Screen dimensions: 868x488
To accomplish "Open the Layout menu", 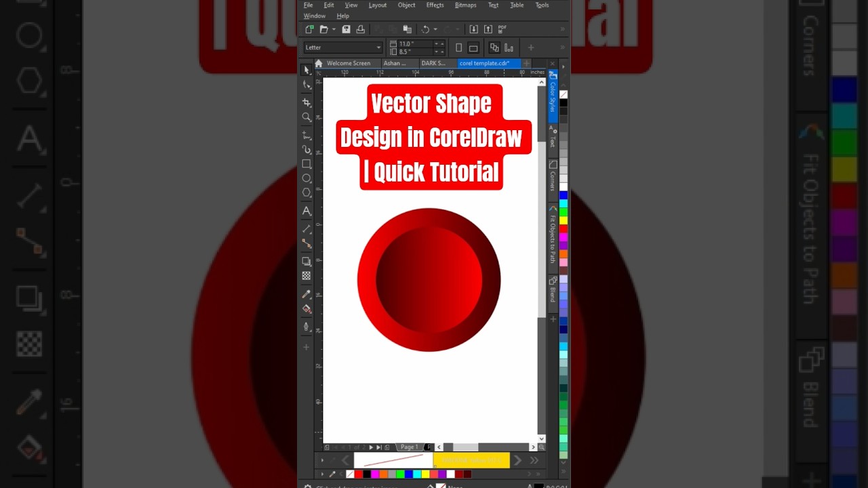I will [378, 5].
